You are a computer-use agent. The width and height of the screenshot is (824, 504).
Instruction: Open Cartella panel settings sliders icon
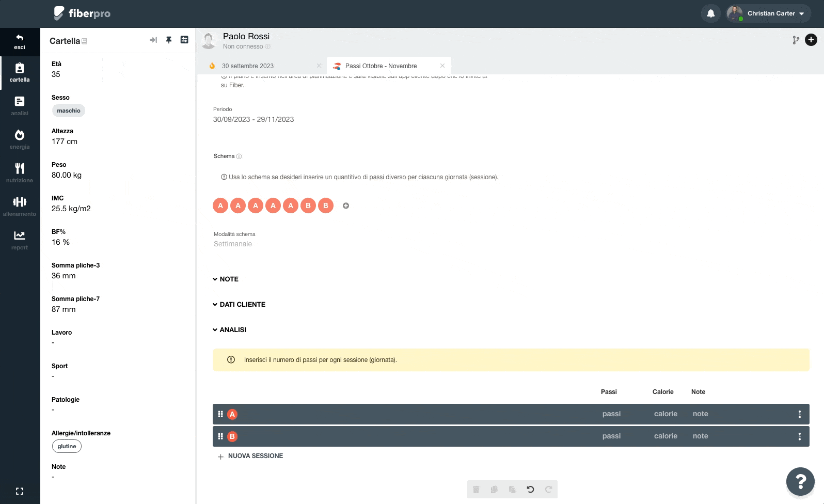[184, 40]
